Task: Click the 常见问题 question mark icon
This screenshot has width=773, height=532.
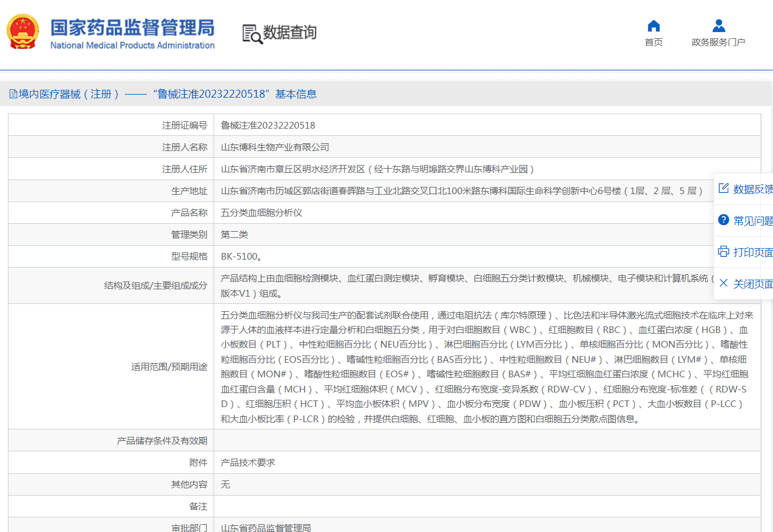Action: coord(723,220)
